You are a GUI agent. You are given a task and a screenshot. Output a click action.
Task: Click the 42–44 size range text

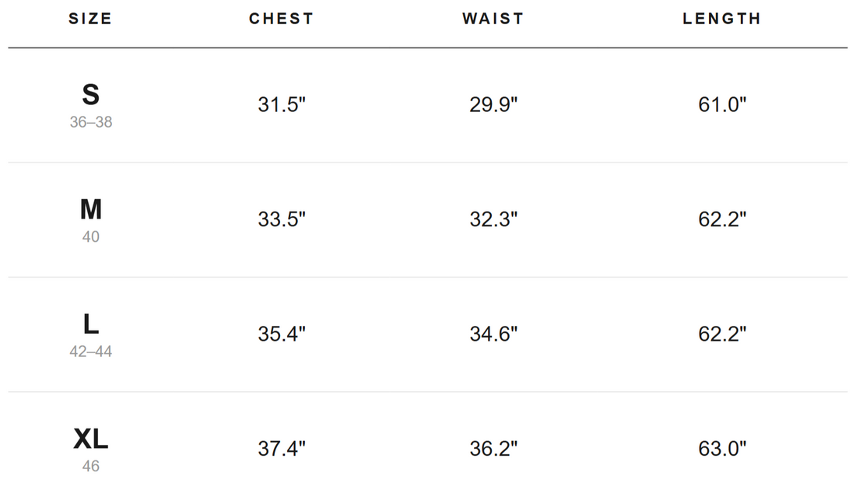click(90, 352)
